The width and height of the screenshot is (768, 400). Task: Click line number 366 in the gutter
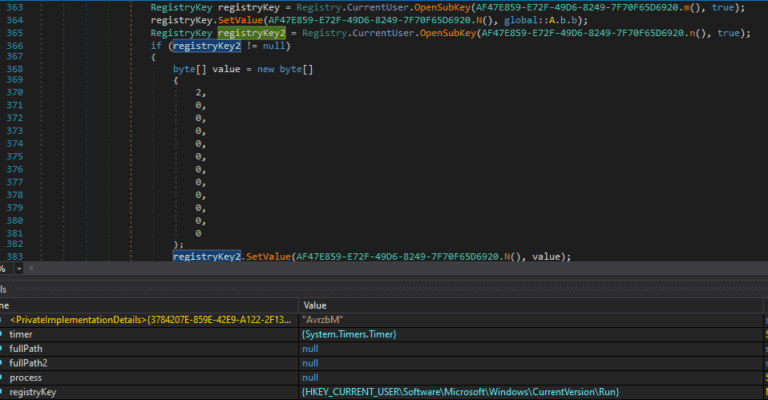pyautogui.click(x=15, y=46)
